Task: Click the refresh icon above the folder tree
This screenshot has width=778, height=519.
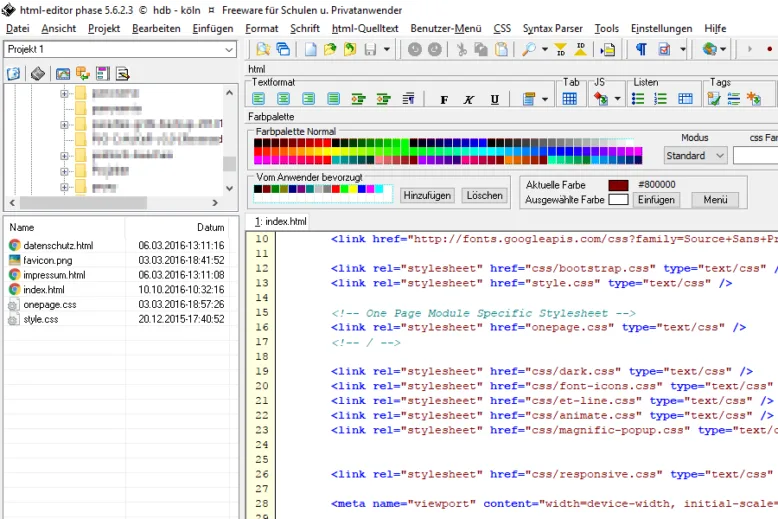Action: pos(13,74)
